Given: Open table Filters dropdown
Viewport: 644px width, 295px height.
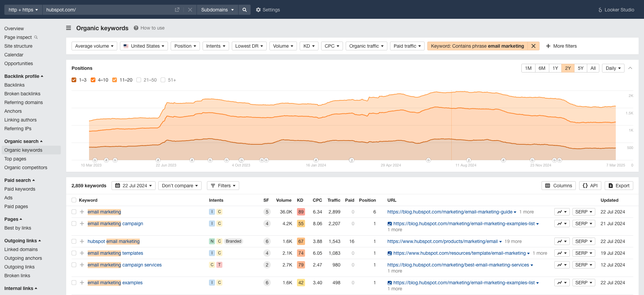Looking at the screenshot, I should pos(223,186).
